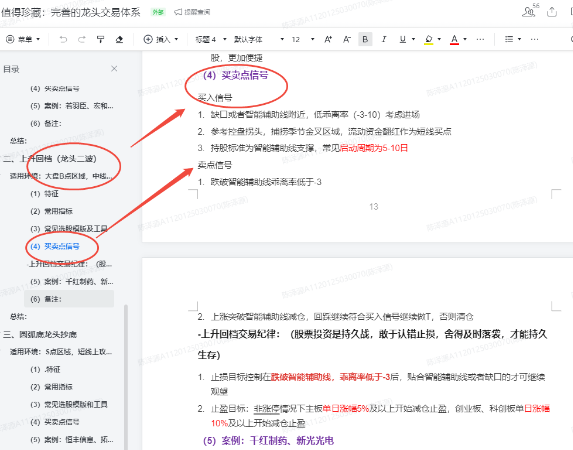Viewport: 573px width, 450px height.
Task: Go to outline item 二、上升回档（龙头二波）
Action: point(50,159)
